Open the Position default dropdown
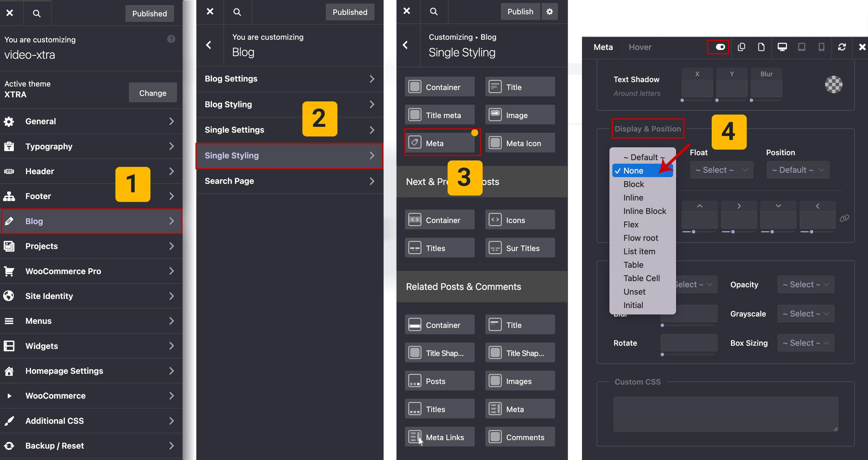 click(798, 170)
